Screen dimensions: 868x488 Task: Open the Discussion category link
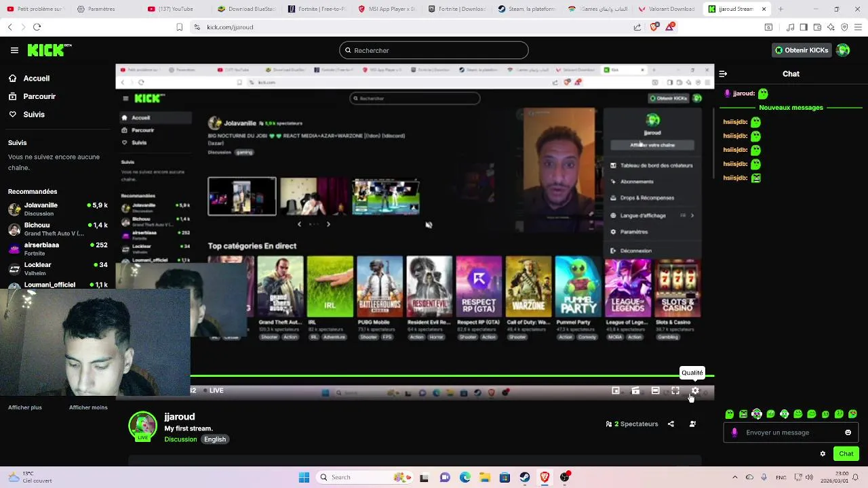pos(180,439)
